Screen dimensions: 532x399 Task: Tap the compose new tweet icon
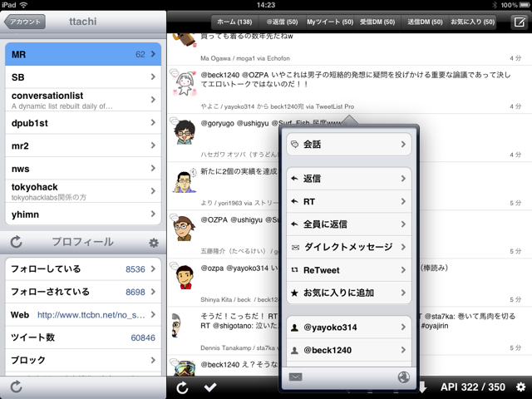(519, 23)
